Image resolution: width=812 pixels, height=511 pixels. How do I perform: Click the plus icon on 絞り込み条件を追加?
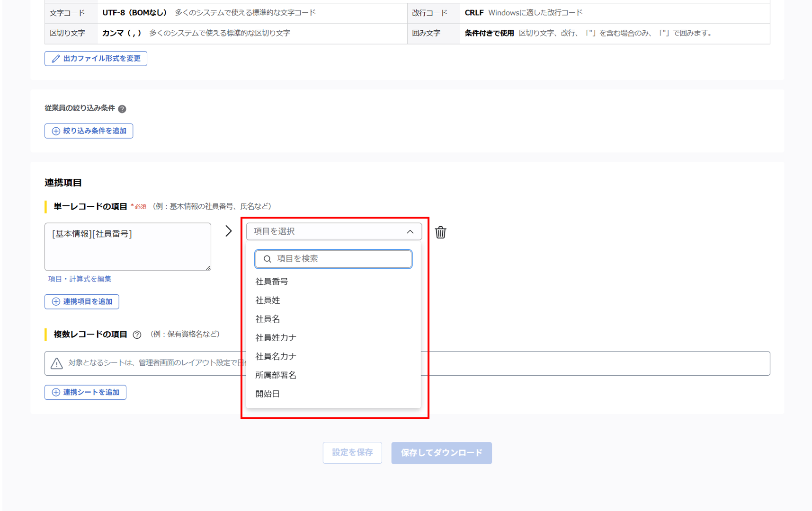pyautogui.click(x=55, y=131)
